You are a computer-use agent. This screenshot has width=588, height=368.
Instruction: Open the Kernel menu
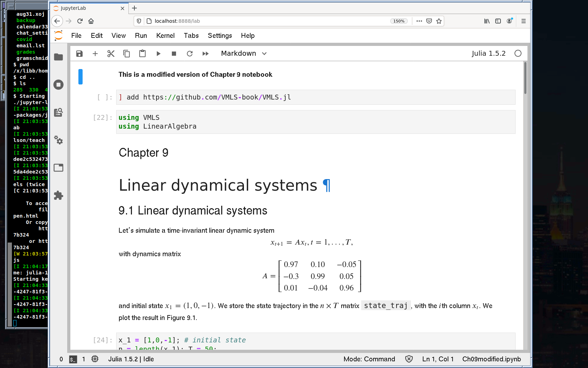pyautogui.click(x=165, y=36)
